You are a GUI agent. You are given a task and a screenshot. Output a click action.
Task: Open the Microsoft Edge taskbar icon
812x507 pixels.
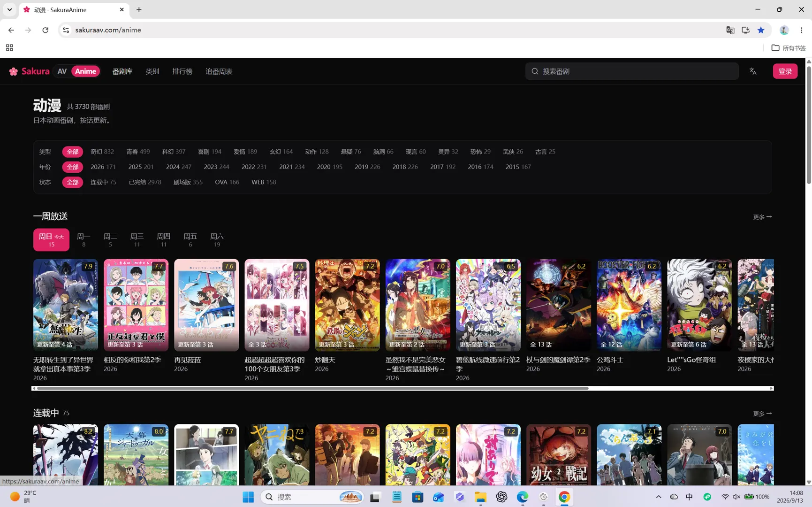522,497
